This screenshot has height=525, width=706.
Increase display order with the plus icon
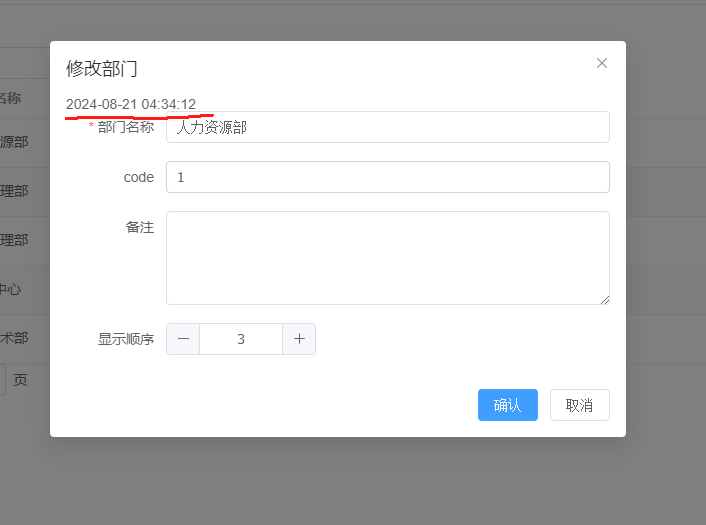[x=299, y=339]
